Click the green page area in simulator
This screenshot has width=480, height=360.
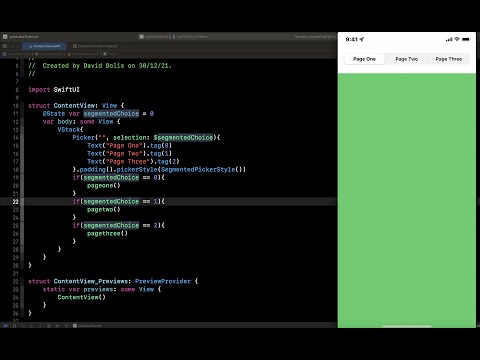pos(407,200)
